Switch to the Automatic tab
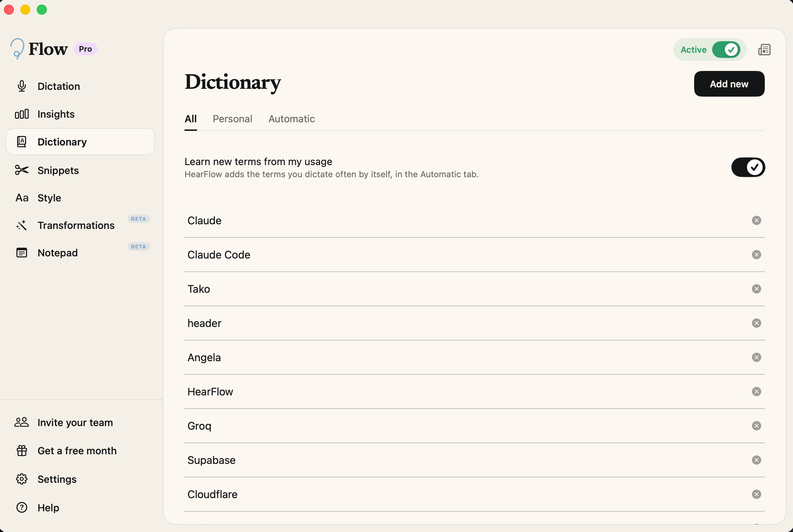Image resolution: width=793 pixels, height=532 pixels. tap(292, 119)
